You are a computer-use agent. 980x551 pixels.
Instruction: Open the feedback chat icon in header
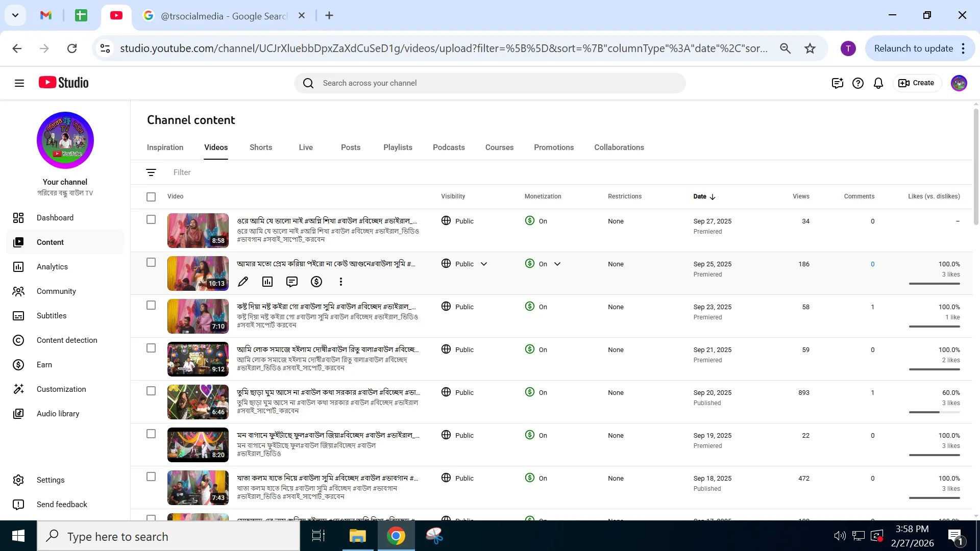(x=837, y=83)
